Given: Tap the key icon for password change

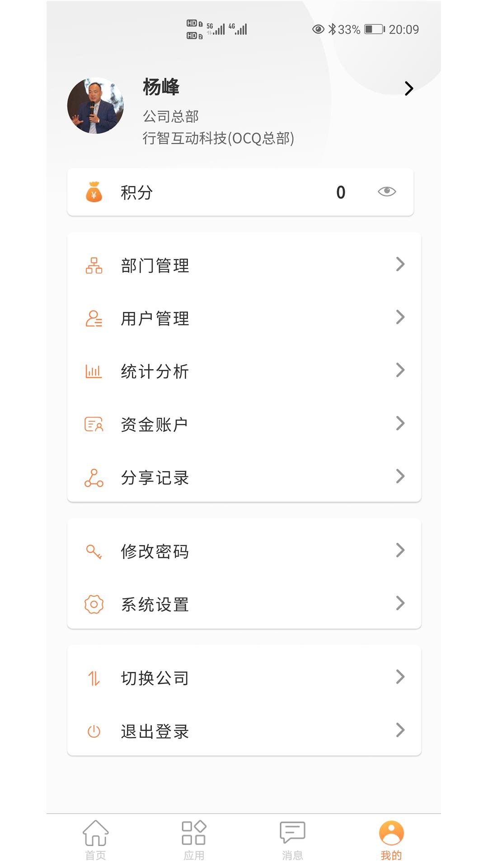Looking at the screenshot, I should coord(94,552).
